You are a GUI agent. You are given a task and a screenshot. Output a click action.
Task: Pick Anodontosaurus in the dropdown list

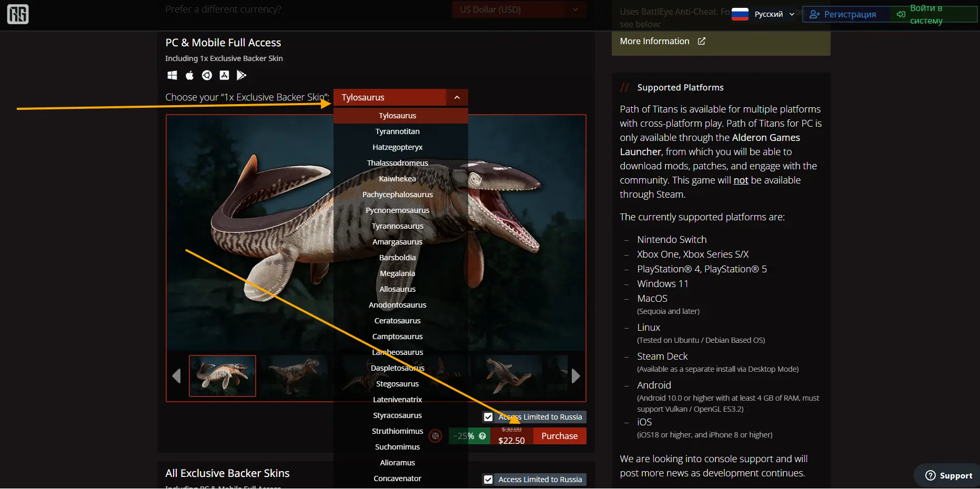(x=401, y=305)
